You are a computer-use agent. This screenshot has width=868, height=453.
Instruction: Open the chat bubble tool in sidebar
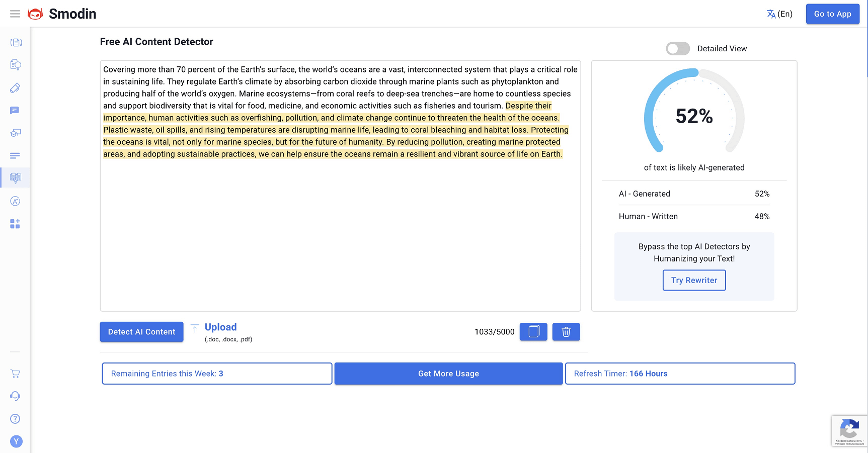click(15, 111)
